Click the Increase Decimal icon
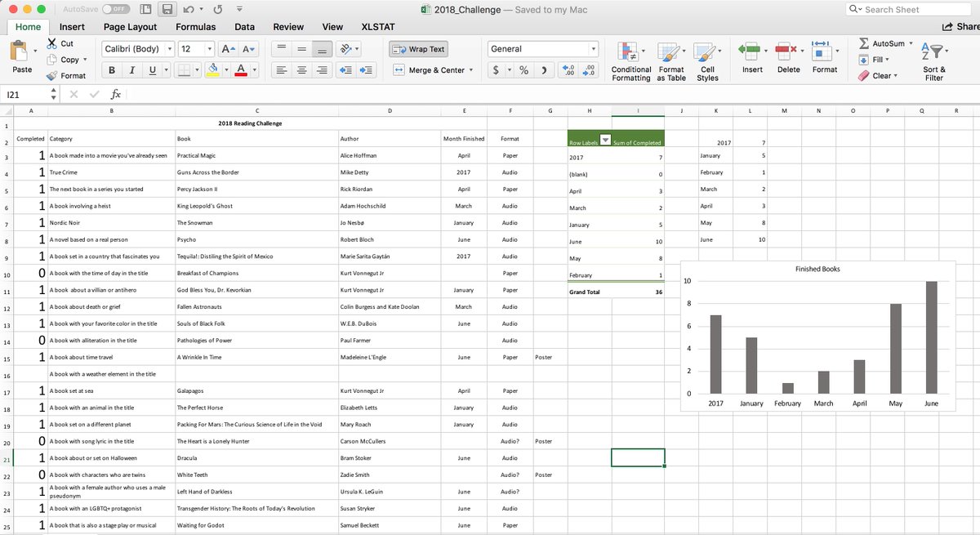Viewport: 980px width, 535px height. tap(570, 70)
